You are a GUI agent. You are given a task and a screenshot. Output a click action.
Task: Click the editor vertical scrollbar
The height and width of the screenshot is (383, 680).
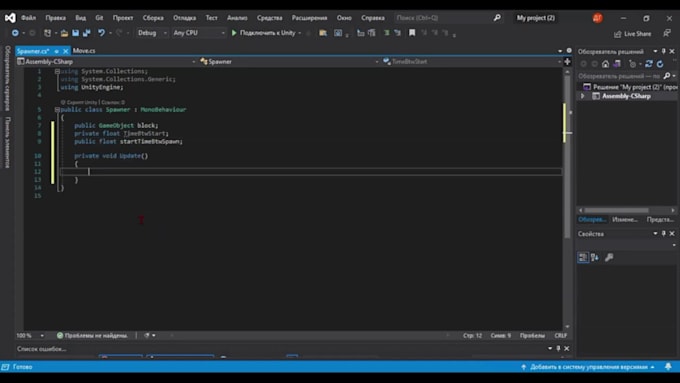click(x=567, y=156)
